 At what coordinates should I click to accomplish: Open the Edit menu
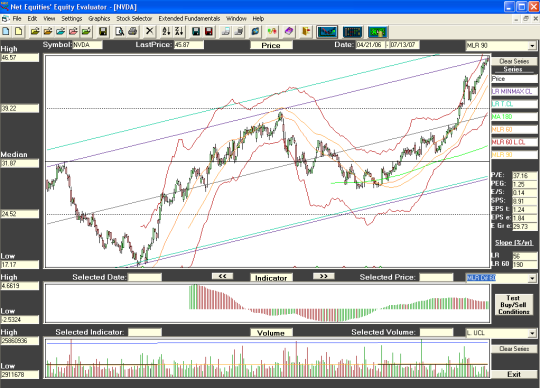click(32, 19)
